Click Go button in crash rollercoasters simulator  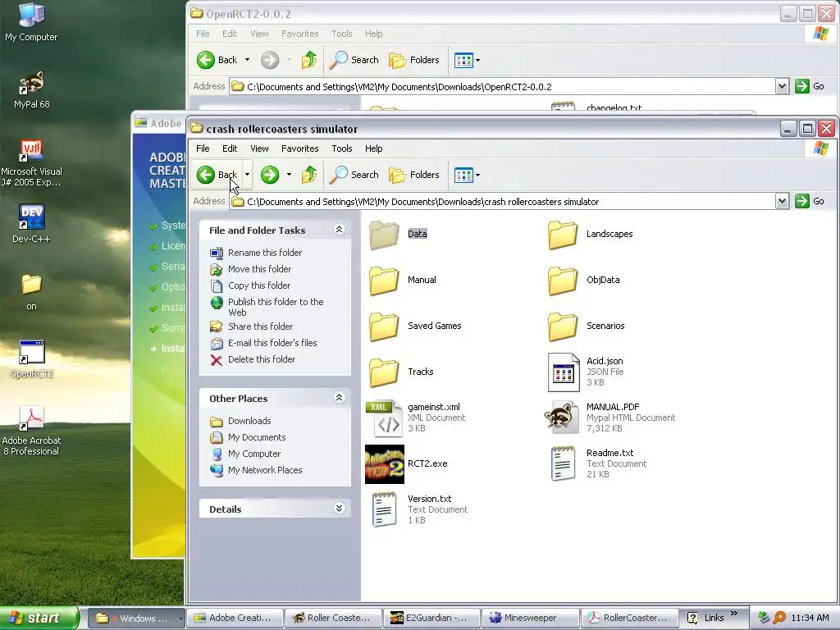(810, 202)
